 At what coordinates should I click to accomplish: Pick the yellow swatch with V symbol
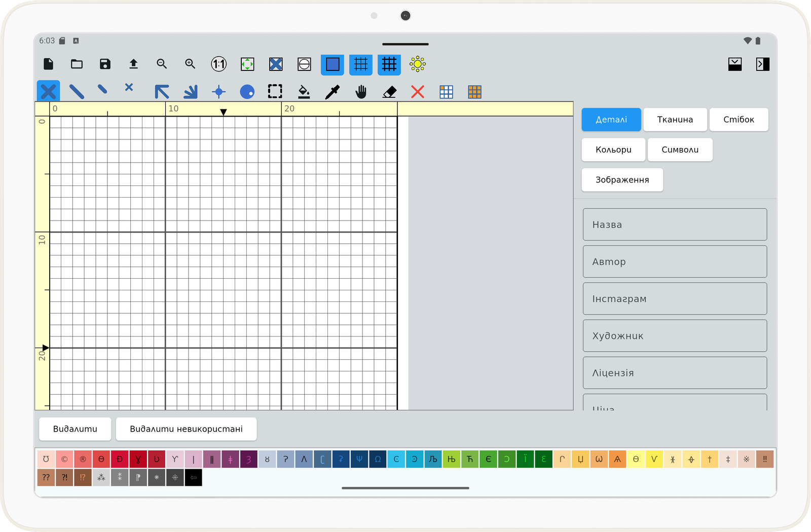[654, 459]
